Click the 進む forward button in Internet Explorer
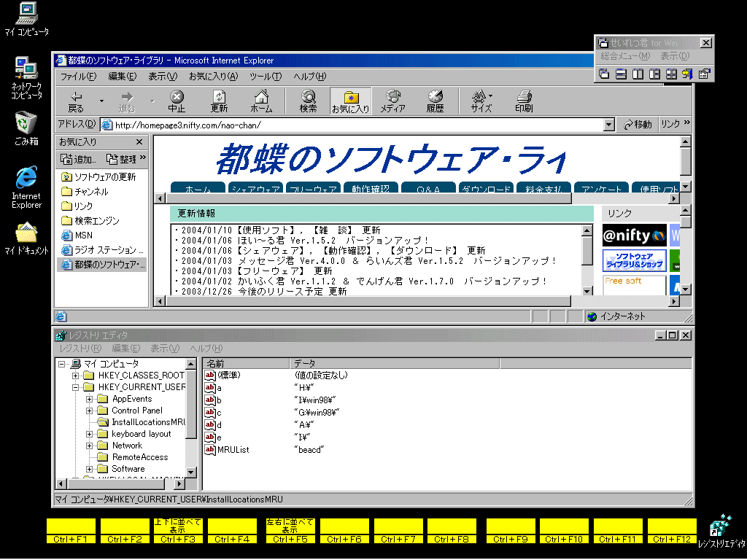747x560 pixels. pyautogui.click(x=127, y=101)
